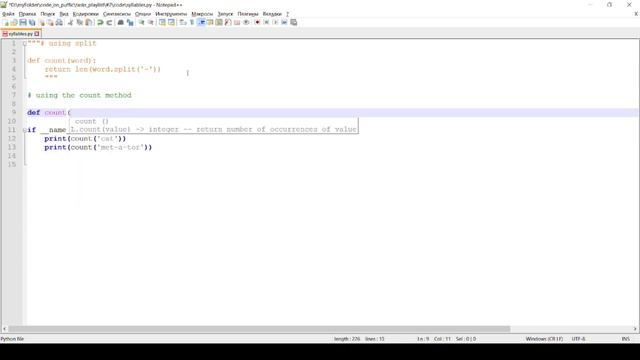Open the Поиск menu
Screen dimensions: 640x360
[47, 14]
